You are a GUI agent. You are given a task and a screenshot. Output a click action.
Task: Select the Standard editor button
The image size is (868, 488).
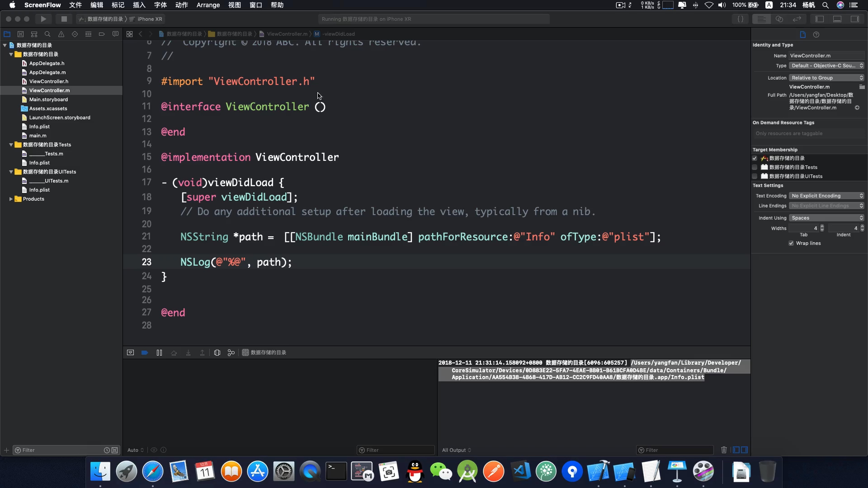point(762,19)
